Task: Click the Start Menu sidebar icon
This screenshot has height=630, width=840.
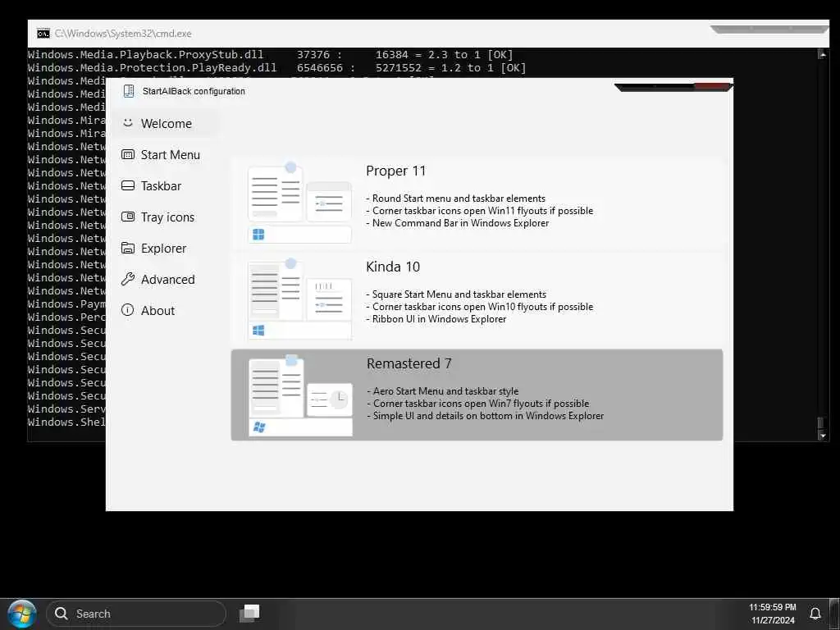Action: (x=127, y=154)
